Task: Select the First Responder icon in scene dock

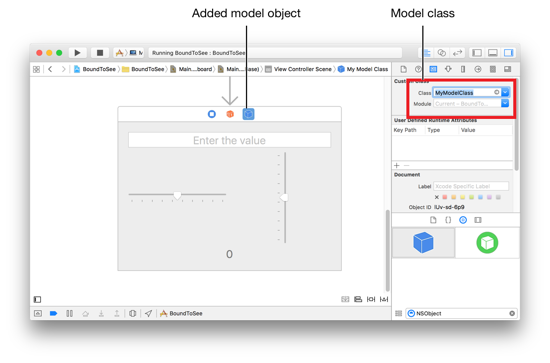Action: pyautogui.click(x=230, y=114)
